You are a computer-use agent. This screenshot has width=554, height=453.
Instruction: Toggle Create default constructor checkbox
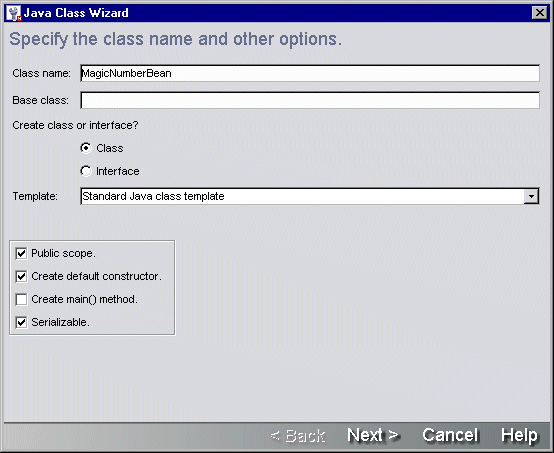click(x=22, y=276)
